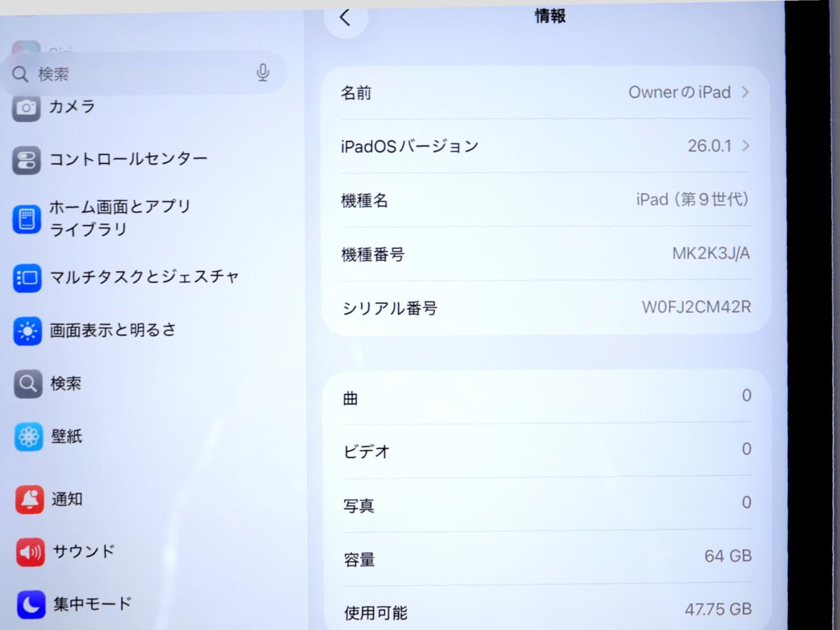This screenshot has height=630, width=840.
Task: Click the 検索 search input field
Action: coord(138,73)
